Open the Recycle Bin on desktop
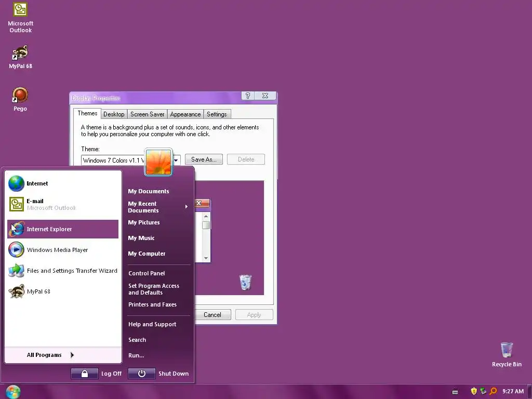 tap(507, 354)
